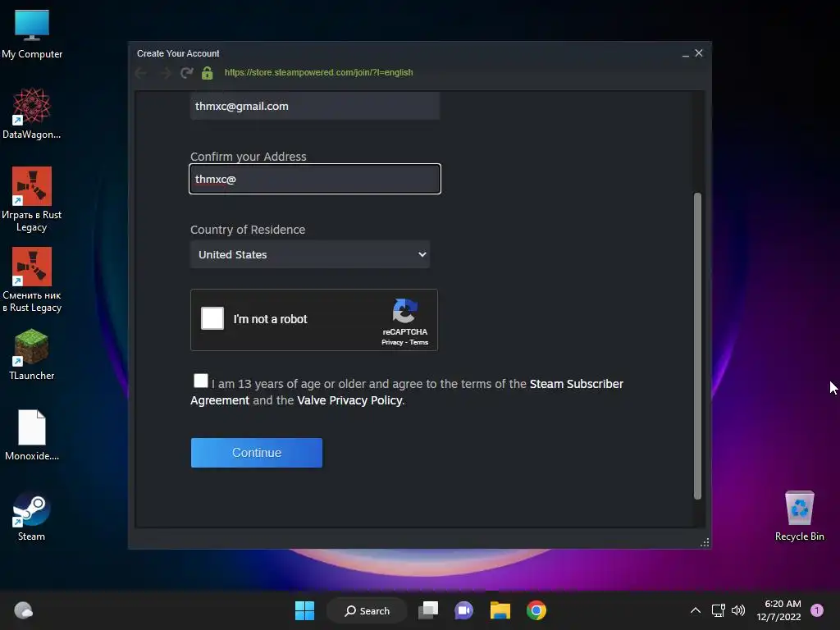The height and width of the screenshot is (630, 840).
Task: Show hidden system tray icons
Action: (x=696, y=610)
